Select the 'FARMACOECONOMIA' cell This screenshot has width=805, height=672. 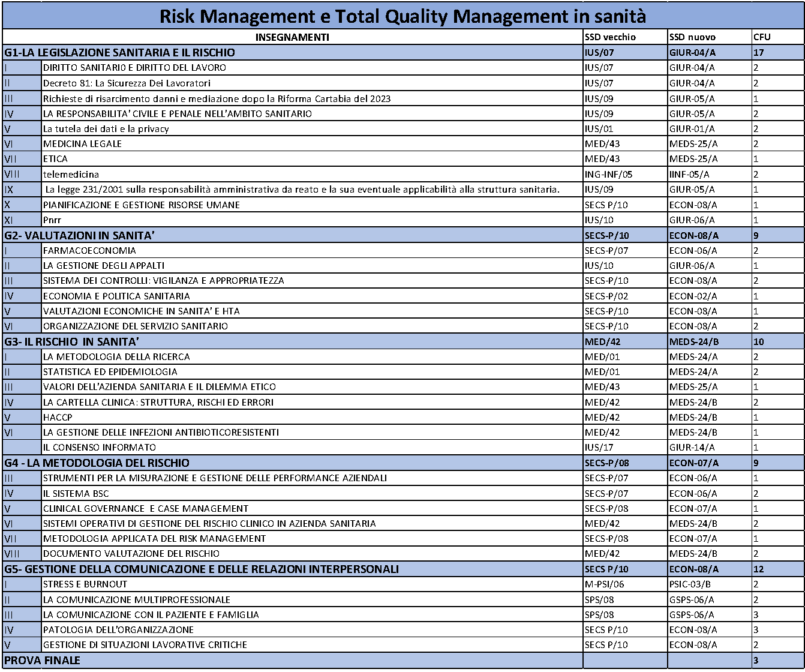click(x=312, y=251)
